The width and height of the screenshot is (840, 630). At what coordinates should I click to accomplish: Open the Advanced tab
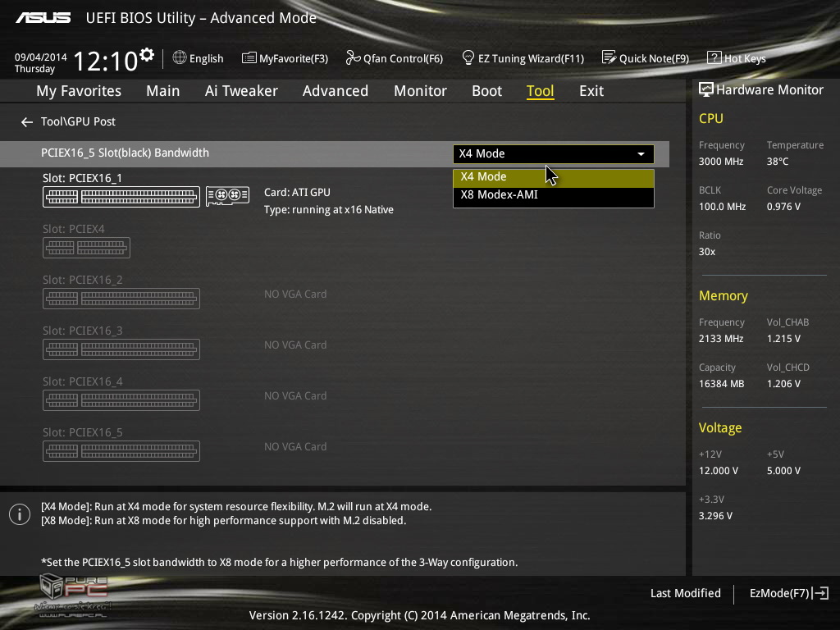tap(336, 91)
